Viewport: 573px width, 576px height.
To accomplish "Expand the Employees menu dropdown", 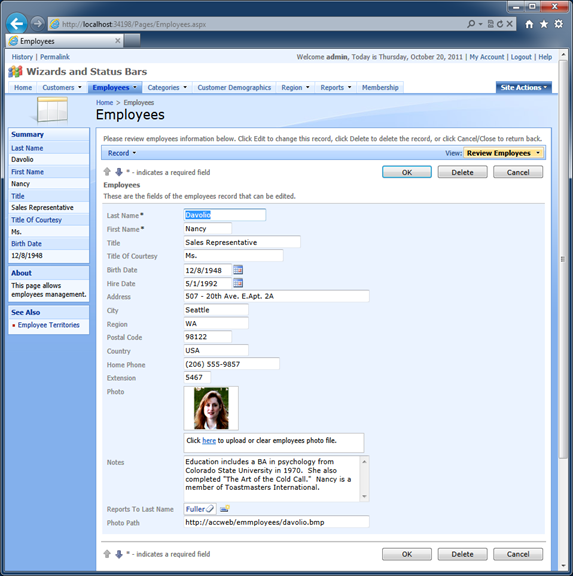I will coord(135,87).
